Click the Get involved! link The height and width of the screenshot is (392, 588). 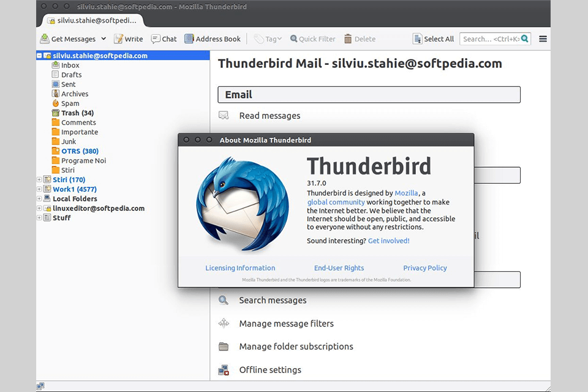pos(388,241)
